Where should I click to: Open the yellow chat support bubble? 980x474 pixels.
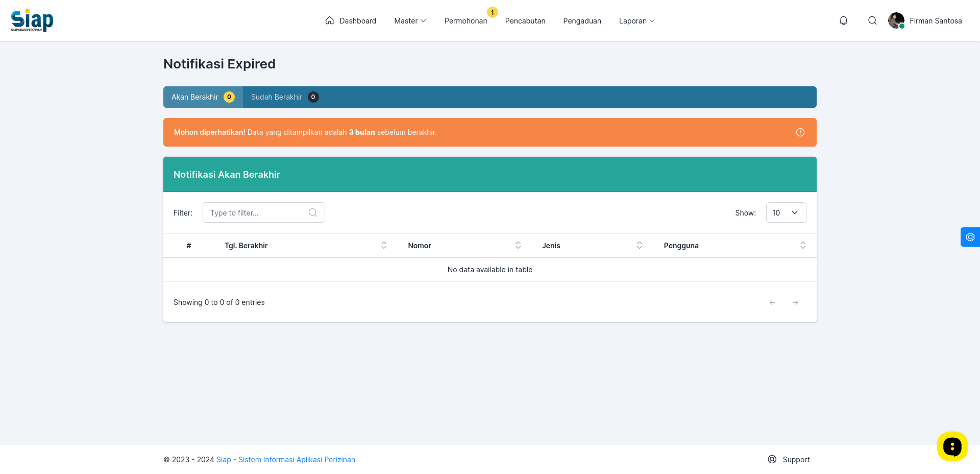tap(952, 446)
